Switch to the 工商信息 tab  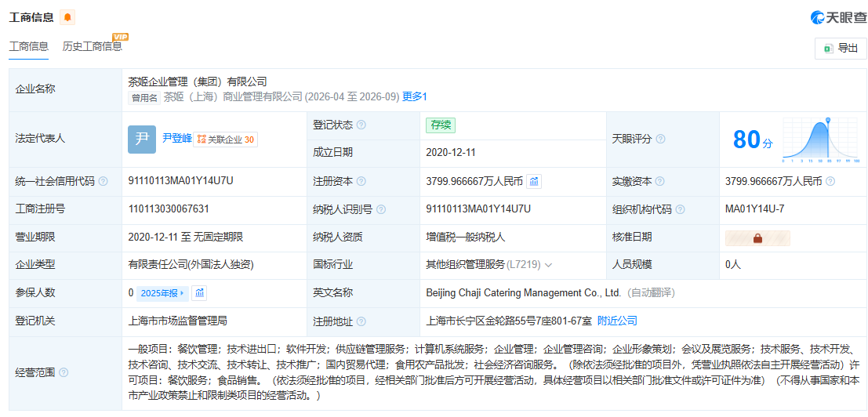click(x=29, y=46)
